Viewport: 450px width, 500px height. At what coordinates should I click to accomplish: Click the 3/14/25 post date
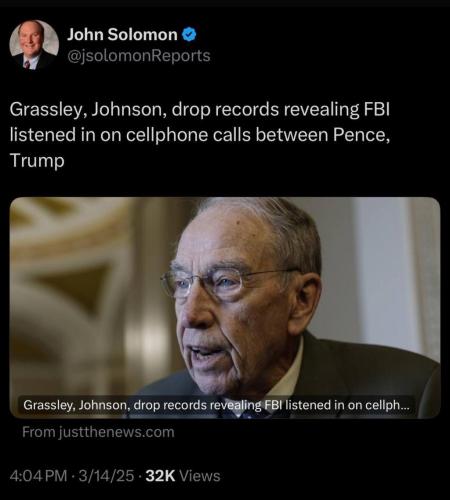[x=106, y=476]
